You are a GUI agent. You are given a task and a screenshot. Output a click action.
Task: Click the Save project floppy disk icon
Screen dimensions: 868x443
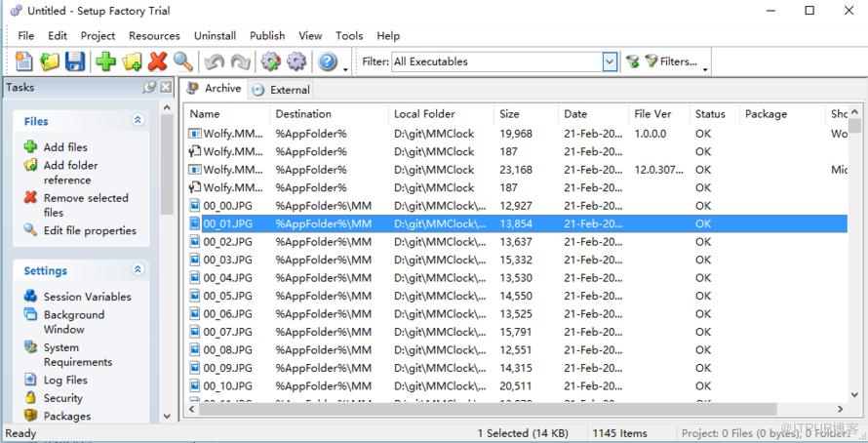[75, 61]
